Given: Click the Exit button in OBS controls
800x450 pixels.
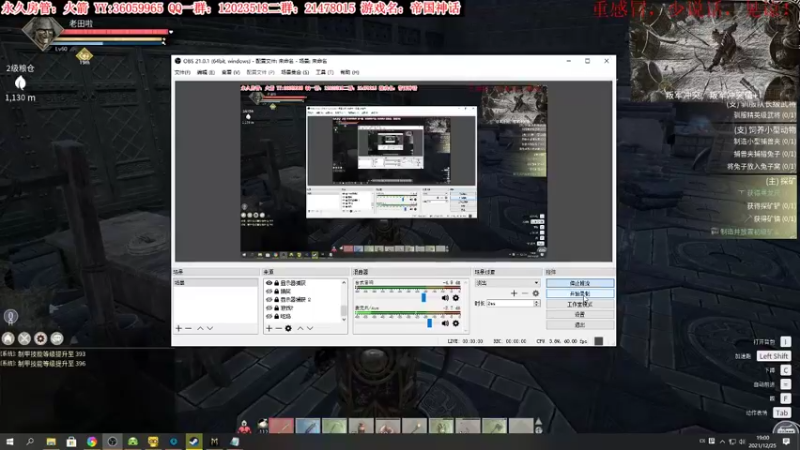Looking at the screenshot, I should click(x=580, y=324).
